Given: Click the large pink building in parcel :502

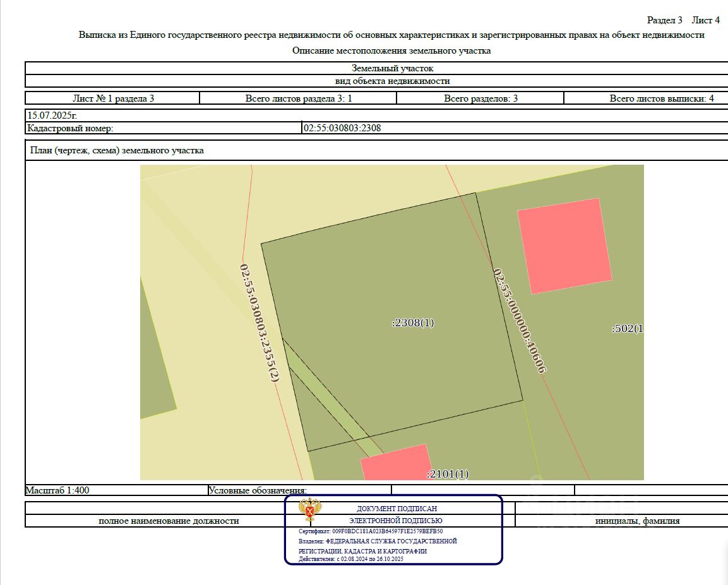Looking at the screenshot, I should [564, 246].
